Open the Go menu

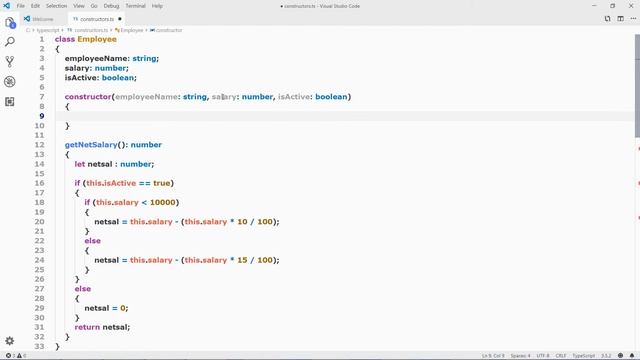94,6
